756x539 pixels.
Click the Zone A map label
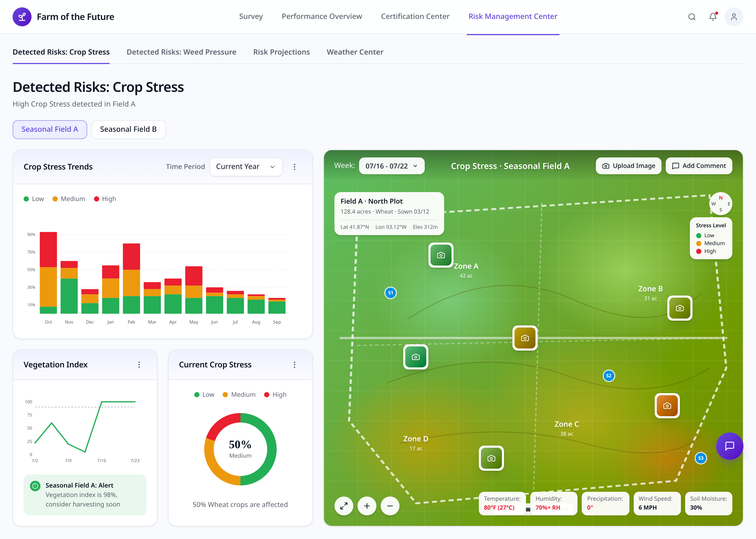click(x=466, y=270)
